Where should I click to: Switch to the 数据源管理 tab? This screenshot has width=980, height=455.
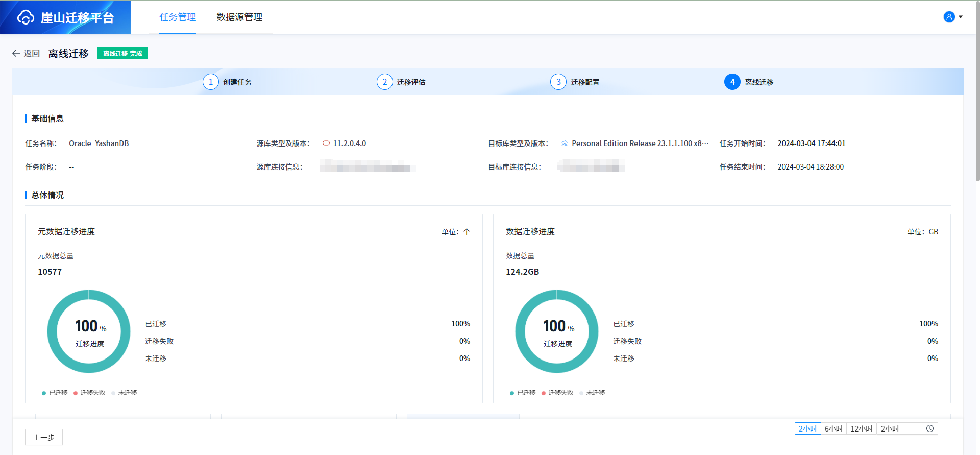tap(239, 17)
